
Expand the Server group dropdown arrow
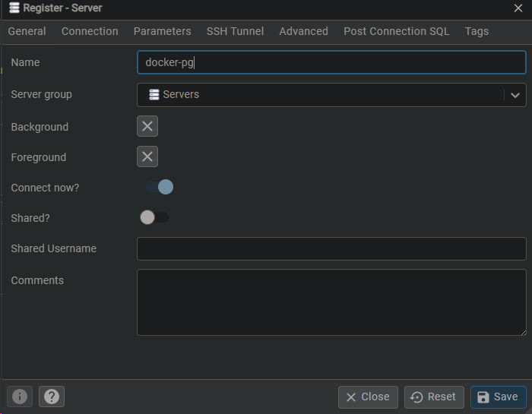tap(515, 95)
